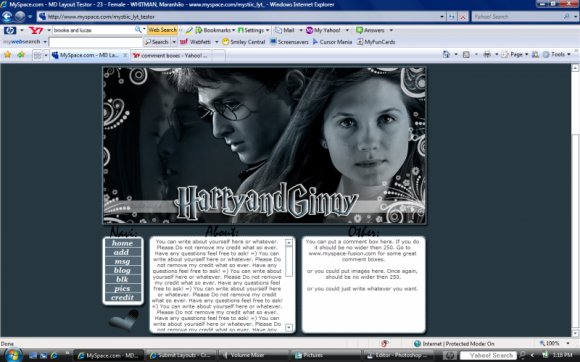Click the Stop loading X icon
This screenshot has width=580, height=362.
click(463, 17)
